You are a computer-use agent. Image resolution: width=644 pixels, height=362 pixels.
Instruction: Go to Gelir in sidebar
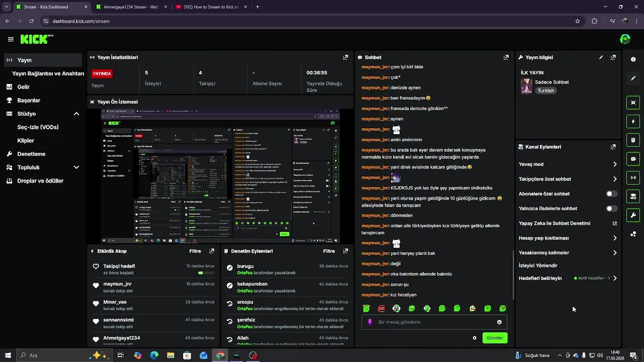tap(23, 87)
